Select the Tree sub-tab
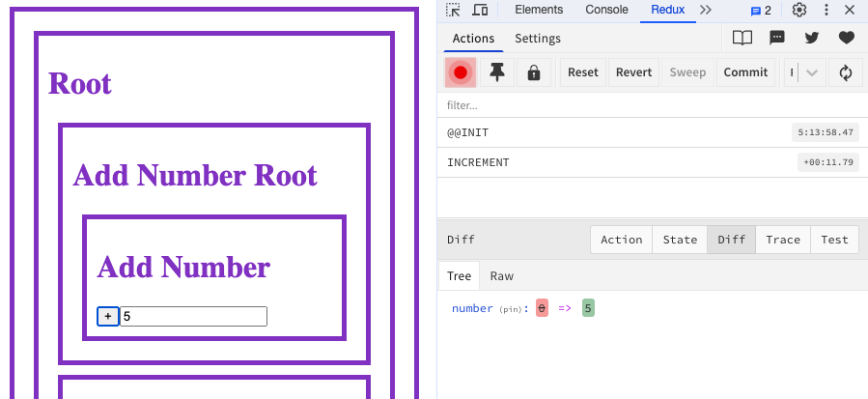 point(459,276)
